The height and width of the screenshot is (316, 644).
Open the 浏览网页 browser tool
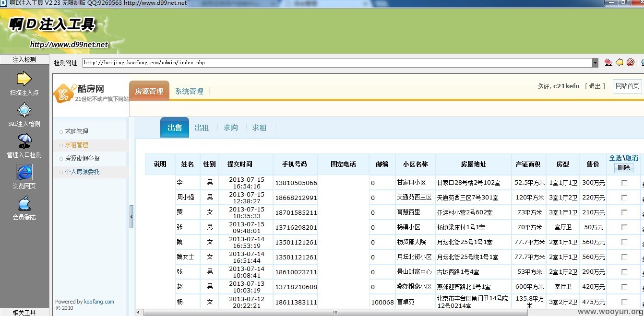point(24,177)
